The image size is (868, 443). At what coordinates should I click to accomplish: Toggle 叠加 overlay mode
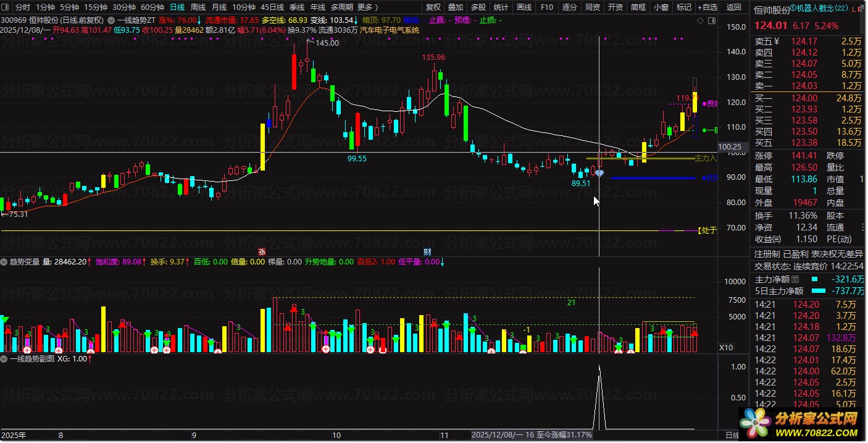point(456,7)
